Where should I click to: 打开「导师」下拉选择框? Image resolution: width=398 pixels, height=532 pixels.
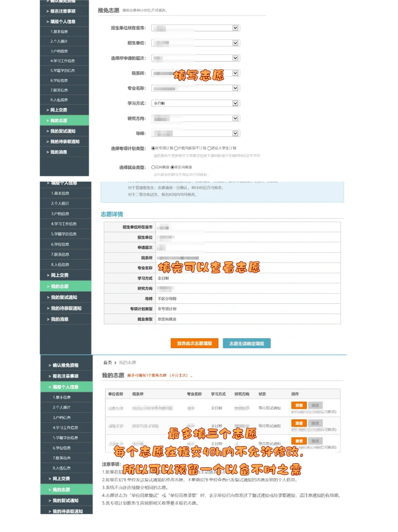(x=235, y=133)
